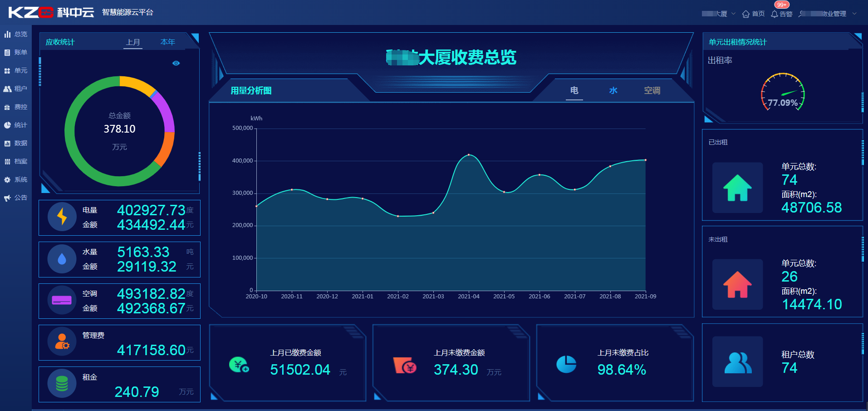
Task: Click the blue pie chart 占比 icon
Action: [566, 364]
